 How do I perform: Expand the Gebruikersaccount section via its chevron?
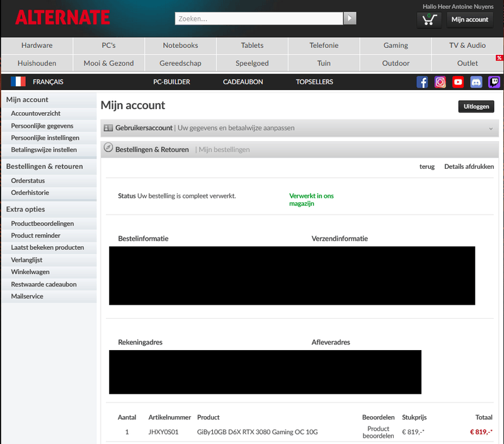pyautogui.click(x=491, y=128)
